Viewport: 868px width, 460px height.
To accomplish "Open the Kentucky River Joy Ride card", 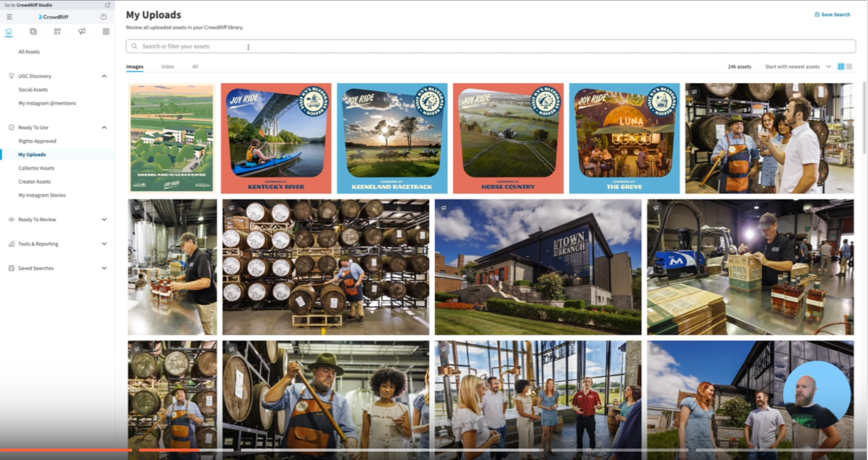I will [276, 138].
